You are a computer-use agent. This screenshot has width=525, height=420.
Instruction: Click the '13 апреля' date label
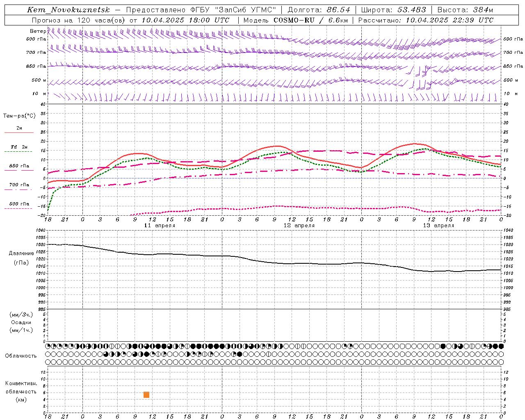438,226
